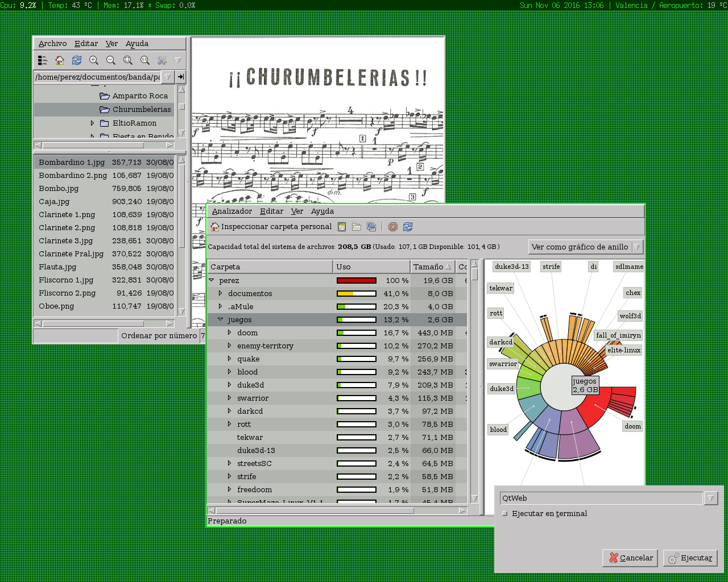
Task: Refresh the disk usage analyzer scan
Action: [x=408, y=227]
